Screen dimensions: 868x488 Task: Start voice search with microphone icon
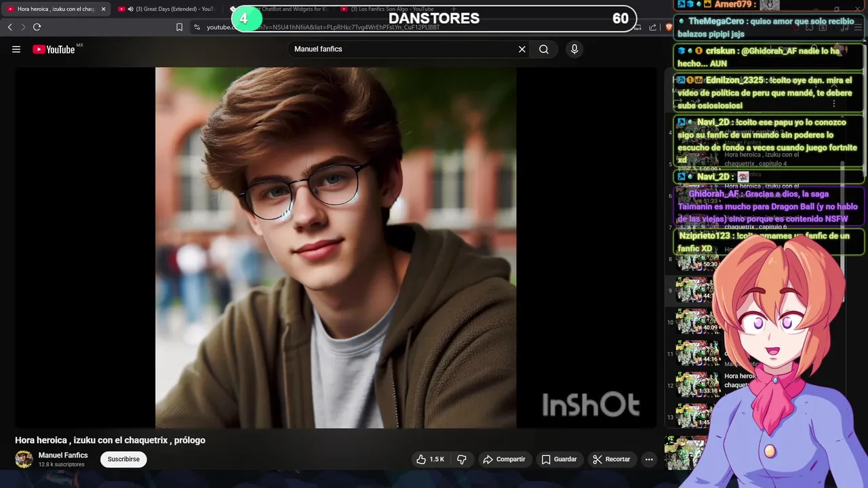pos(574,49)
